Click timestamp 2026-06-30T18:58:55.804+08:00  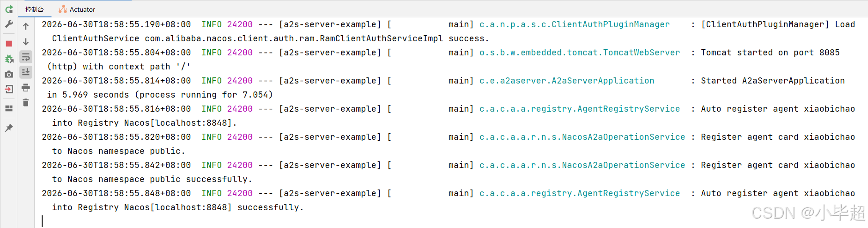click(117, 53)
